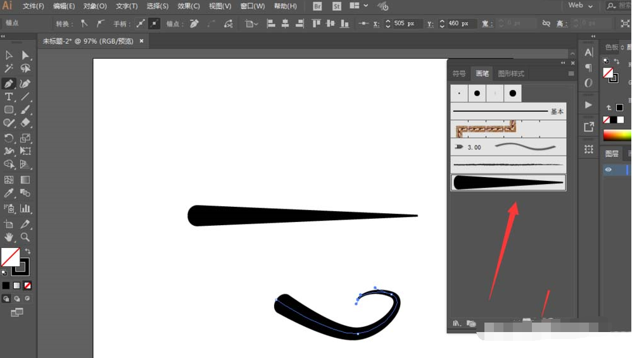The width and height of the screenshot is (644, 358).
Task: Open the Brushes panel options menu
Action: 571,74
